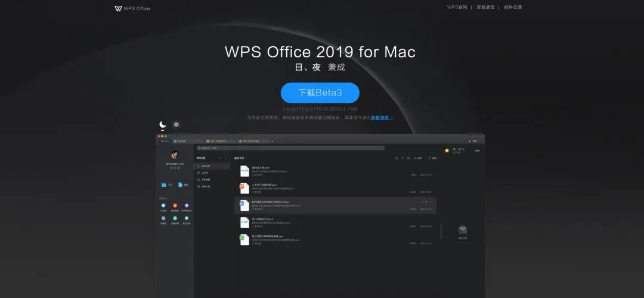The height and width of the screenshot is (298, 644).
Task: Click the blue new-document icon in left panel
Action: 180,185
